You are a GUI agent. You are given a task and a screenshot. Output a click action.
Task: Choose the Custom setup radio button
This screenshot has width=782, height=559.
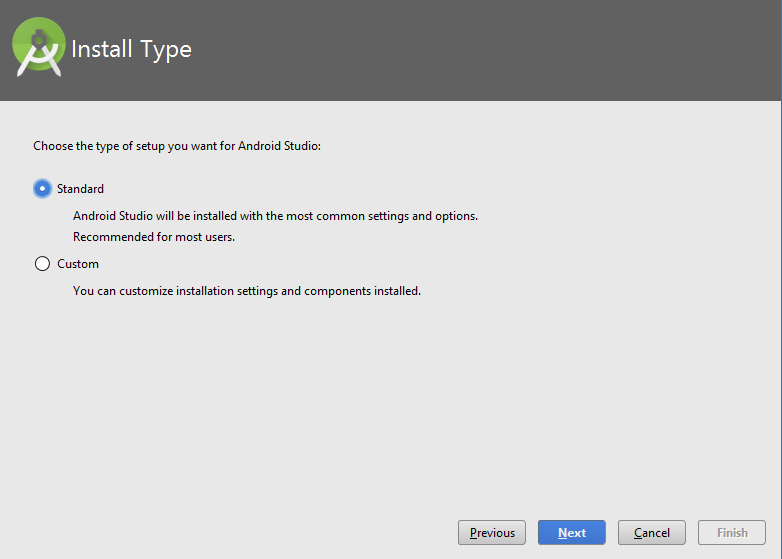tap(42, 264)
